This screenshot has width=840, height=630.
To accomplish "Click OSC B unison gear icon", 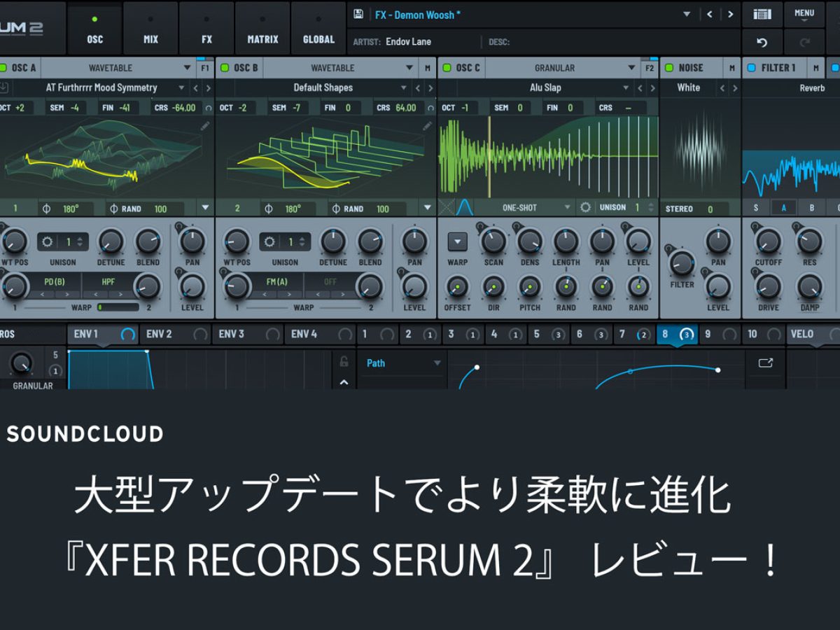I will point(270,242).
